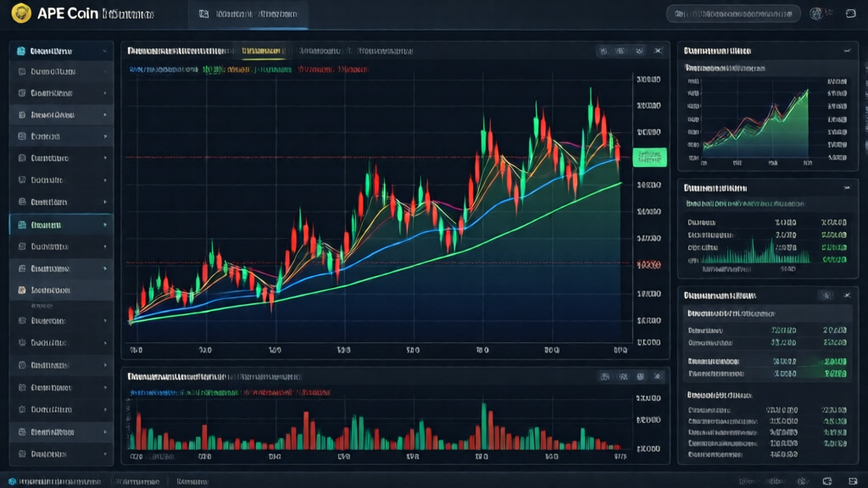Click the green current-price tag on the price axis
Image resolution: width=868 pixels, height=488 pixels.
tap(649, 157)
